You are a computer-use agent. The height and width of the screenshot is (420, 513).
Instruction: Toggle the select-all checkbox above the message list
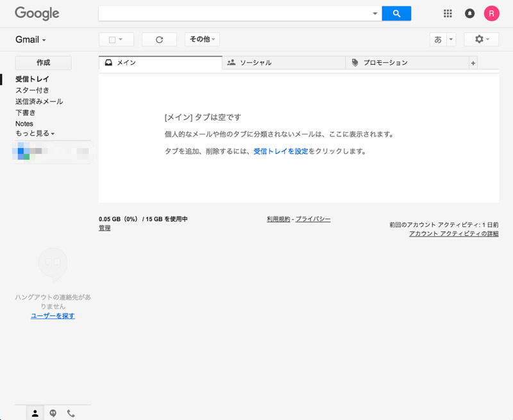point(112,39)
